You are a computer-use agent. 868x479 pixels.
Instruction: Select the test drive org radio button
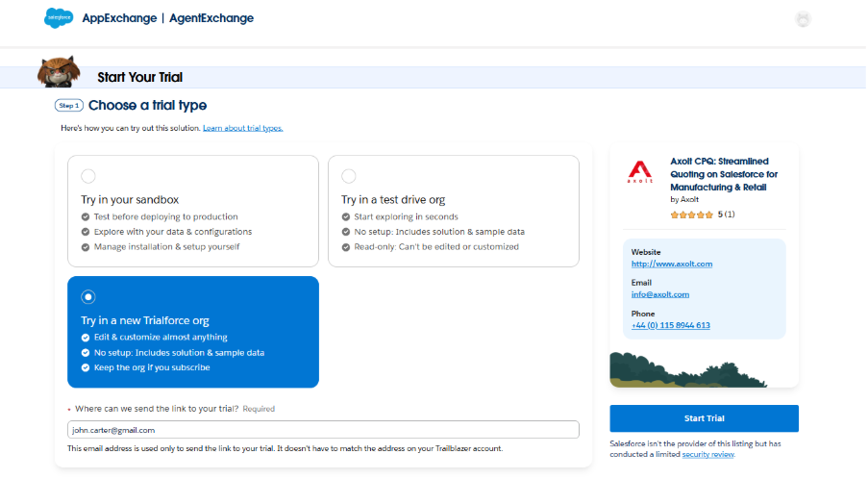click(349, 176)
